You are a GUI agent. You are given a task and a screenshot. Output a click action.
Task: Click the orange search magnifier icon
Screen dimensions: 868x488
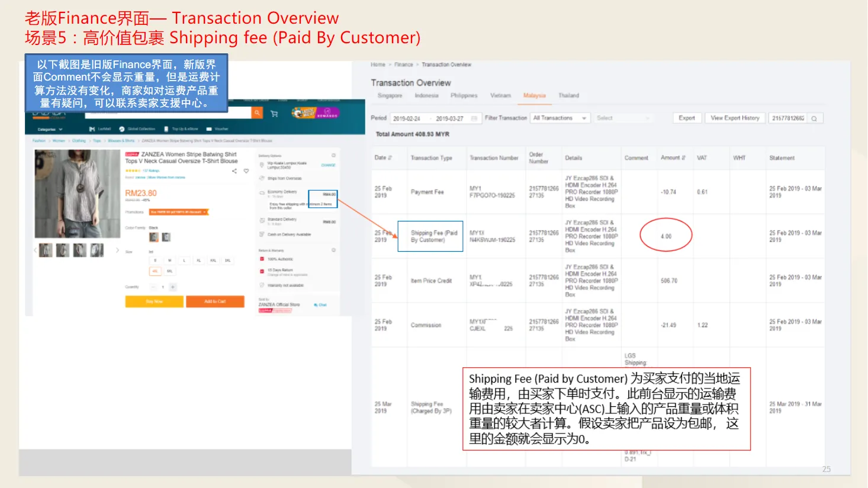point(257,113)
